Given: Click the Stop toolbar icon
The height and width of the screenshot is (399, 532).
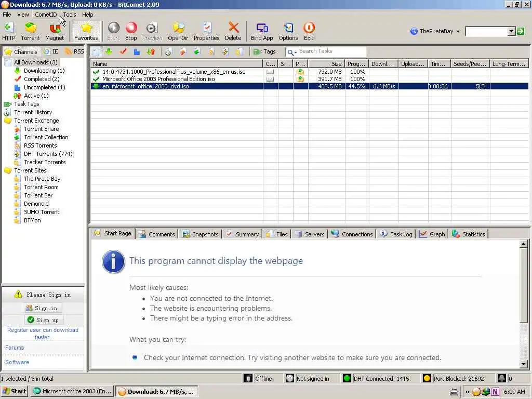Looking at the screenshot, I should click(x=131, y=31).
